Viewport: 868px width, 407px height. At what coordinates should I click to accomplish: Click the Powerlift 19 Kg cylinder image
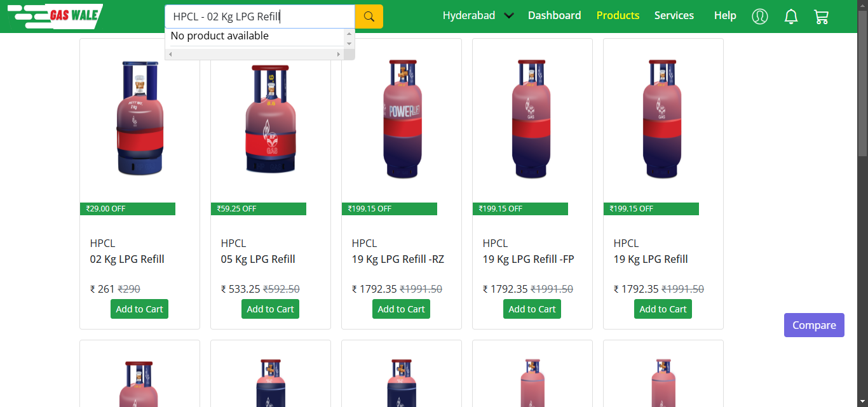pos(401,119)
